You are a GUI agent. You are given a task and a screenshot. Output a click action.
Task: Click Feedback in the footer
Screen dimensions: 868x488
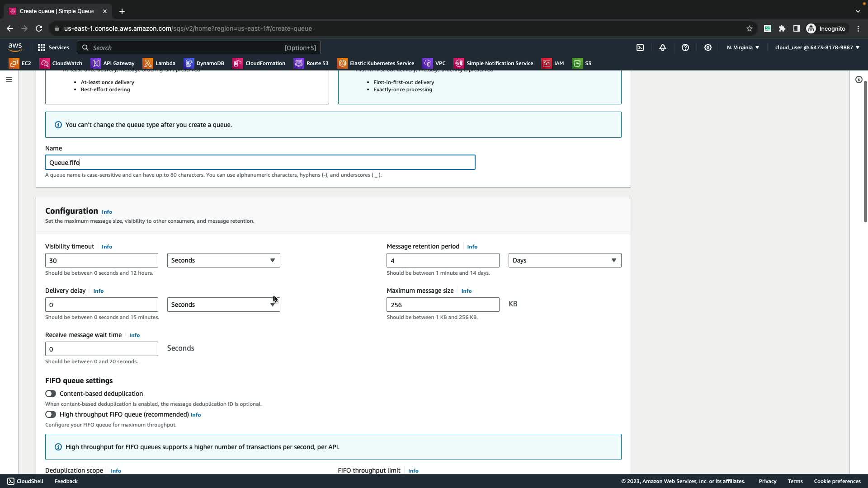66,481
